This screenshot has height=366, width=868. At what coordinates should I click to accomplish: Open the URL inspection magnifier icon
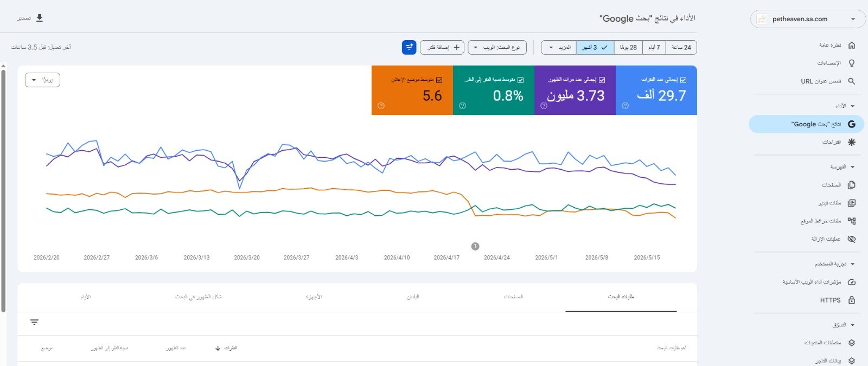851,81
